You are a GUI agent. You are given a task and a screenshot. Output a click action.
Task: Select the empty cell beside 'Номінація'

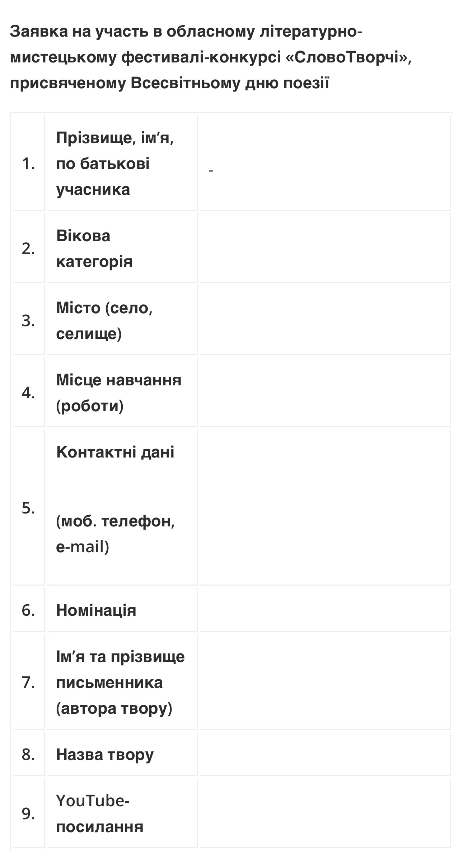click(x=325, y=610)
